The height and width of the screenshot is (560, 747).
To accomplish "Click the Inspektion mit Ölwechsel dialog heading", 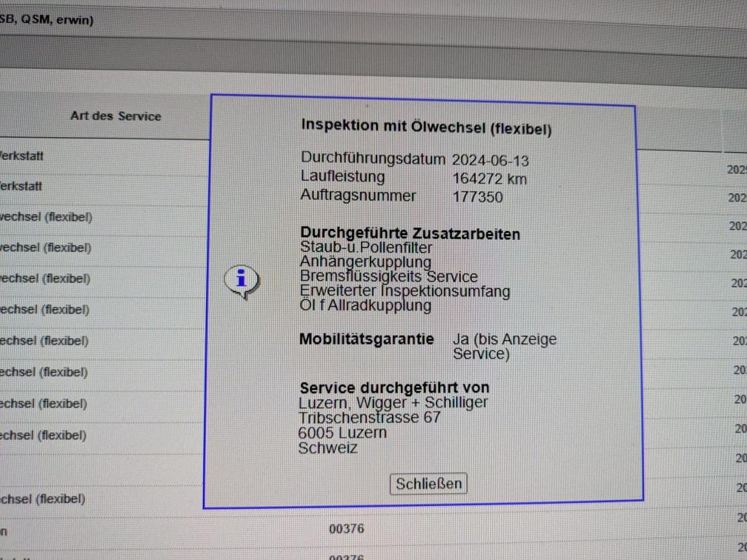I will (x=425, y=127).
